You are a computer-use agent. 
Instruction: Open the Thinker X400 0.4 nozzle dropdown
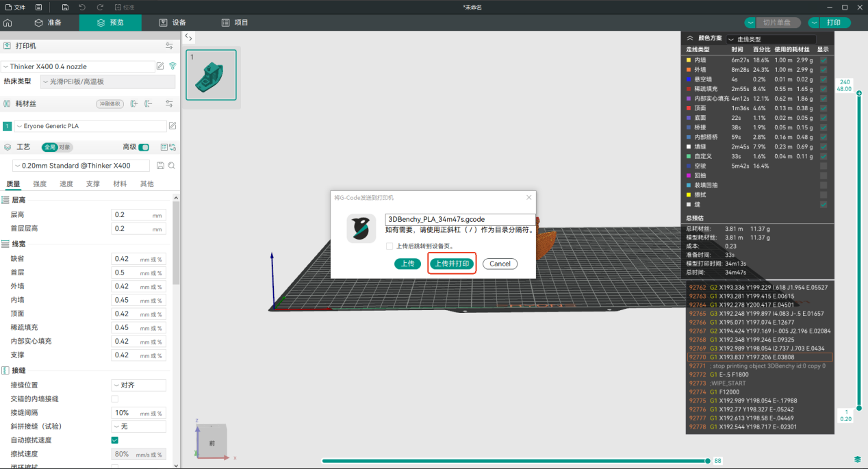point(78,66)
